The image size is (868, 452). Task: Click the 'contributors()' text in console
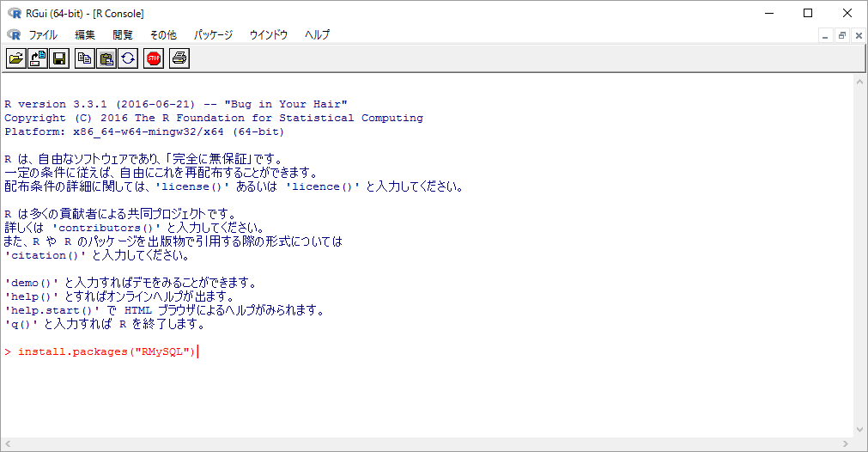point(106,228)
